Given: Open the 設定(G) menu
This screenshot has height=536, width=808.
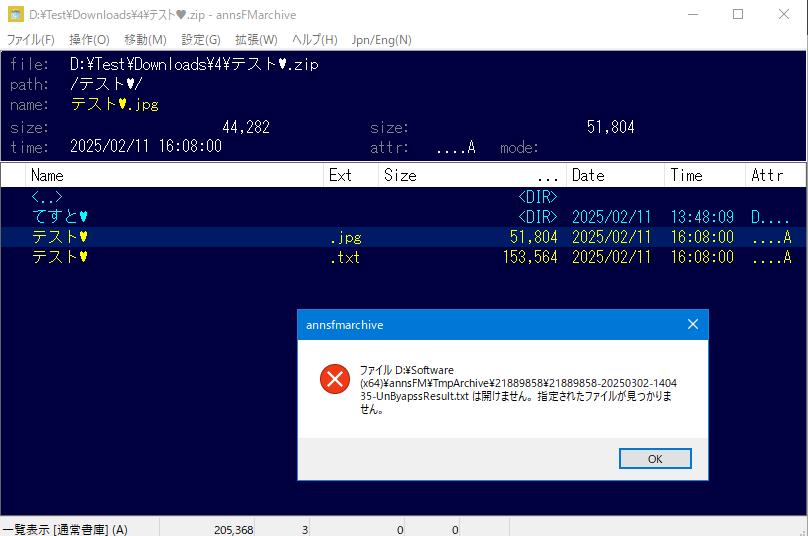Looking at the screenshot, I should [x=201, y=40].
